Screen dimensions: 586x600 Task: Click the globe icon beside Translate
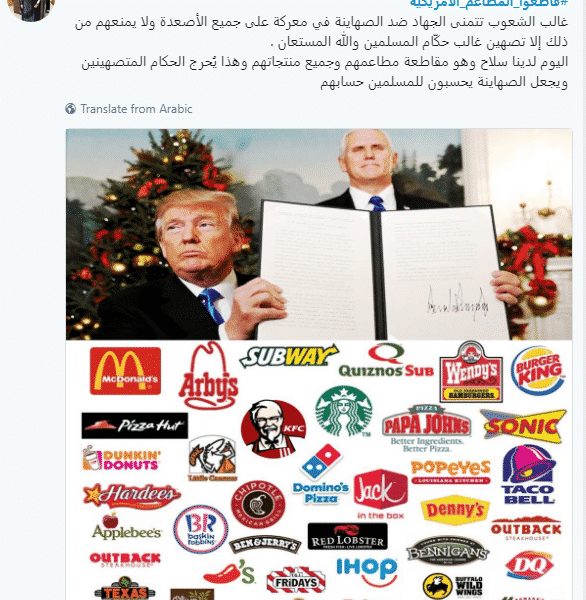(70, 109)
